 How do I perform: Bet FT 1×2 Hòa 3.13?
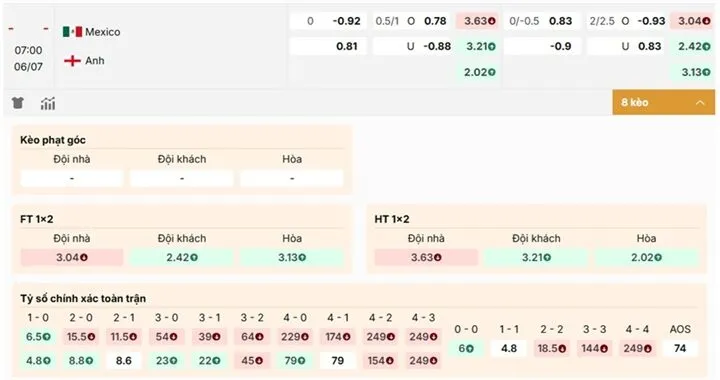click(x=292, y=257)
